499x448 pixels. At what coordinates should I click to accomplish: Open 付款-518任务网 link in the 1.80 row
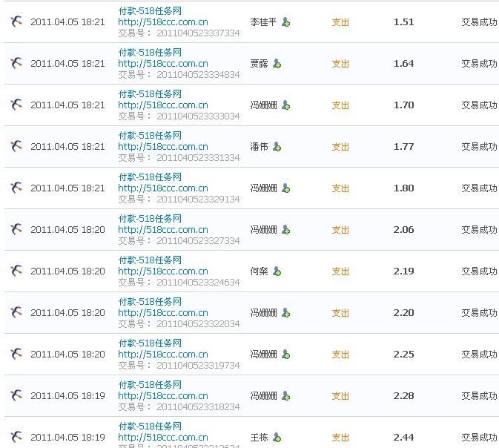pyautogui.click(x=150, y=177)
